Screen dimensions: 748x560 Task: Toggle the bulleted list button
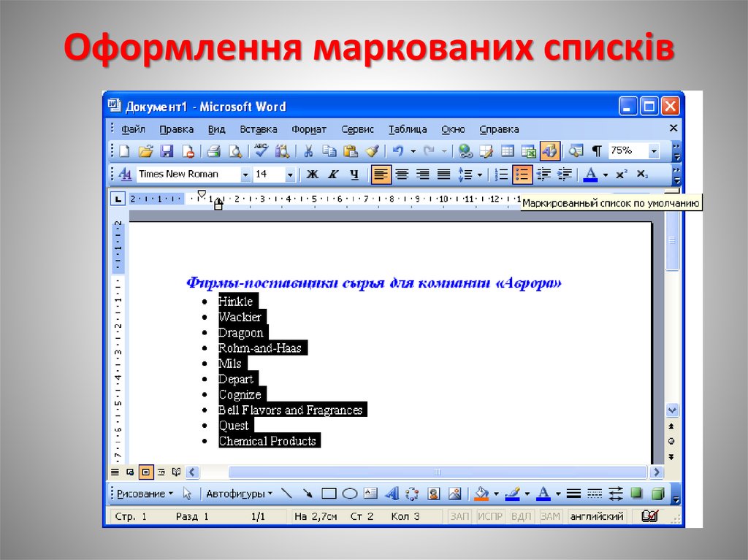tap(522, 174)
